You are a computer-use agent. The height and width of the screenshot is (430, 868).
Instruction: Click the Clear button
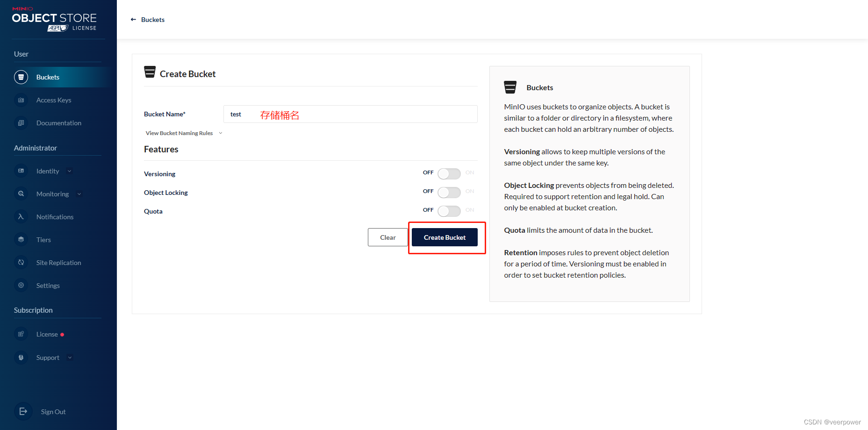pos(387,237)
